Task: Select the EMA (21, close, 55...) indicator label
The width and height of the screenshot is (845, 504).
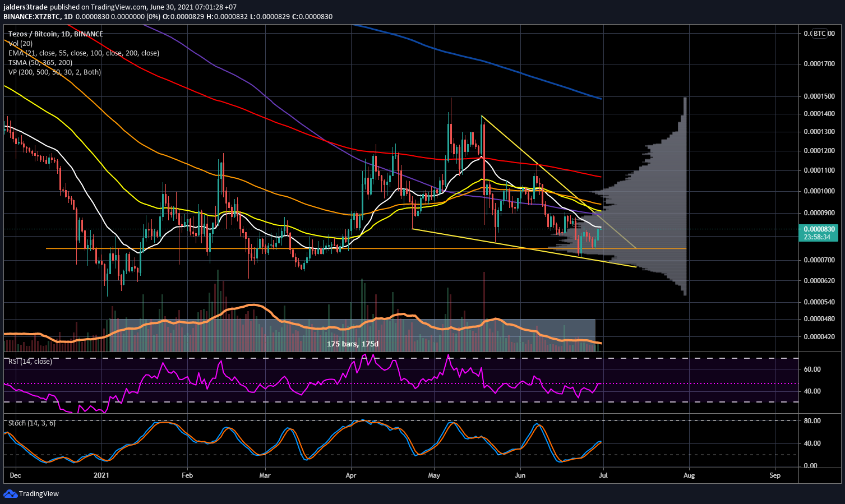Action: click(84, 53)
